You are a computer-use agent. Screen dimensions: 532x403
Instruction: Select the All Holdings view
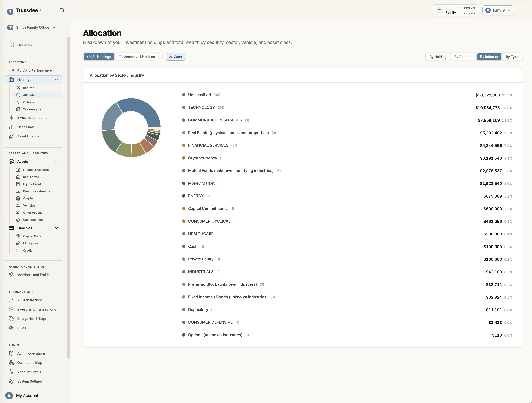[x=99, y=57]
